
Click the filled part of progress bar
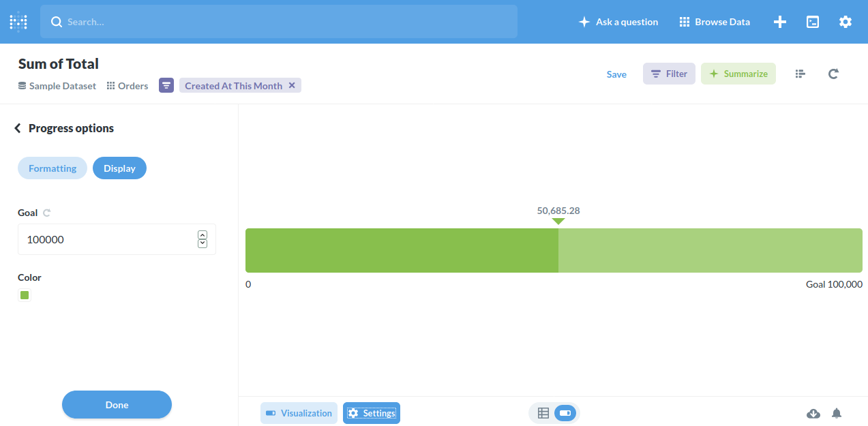[x=402, y=250]
